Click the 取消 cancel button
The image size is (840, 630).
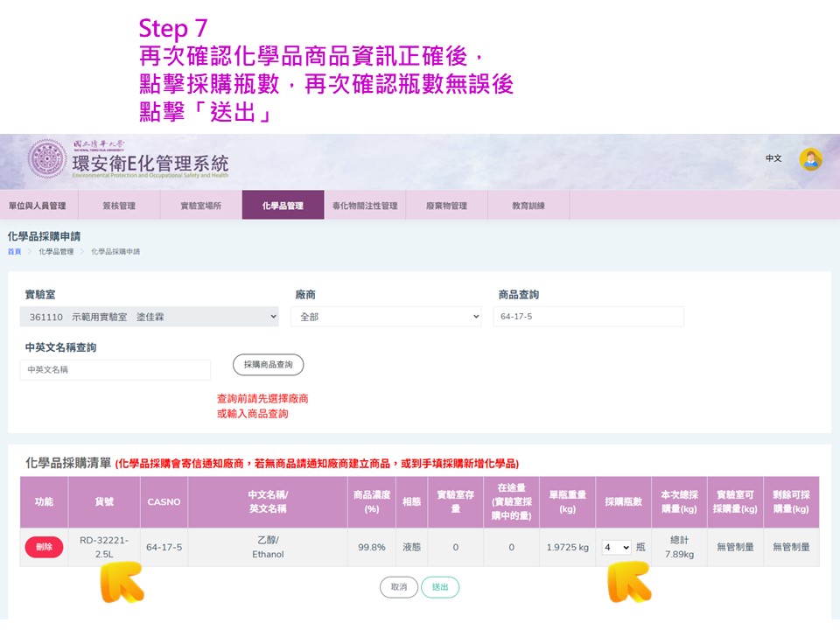pos(399,587)
